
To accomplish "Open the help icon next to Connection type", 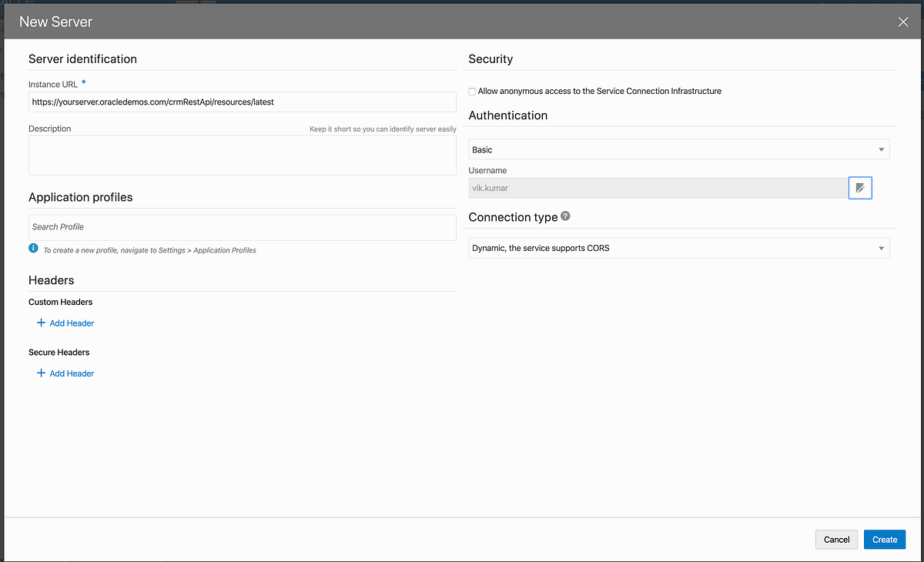I will click(566, 216).
